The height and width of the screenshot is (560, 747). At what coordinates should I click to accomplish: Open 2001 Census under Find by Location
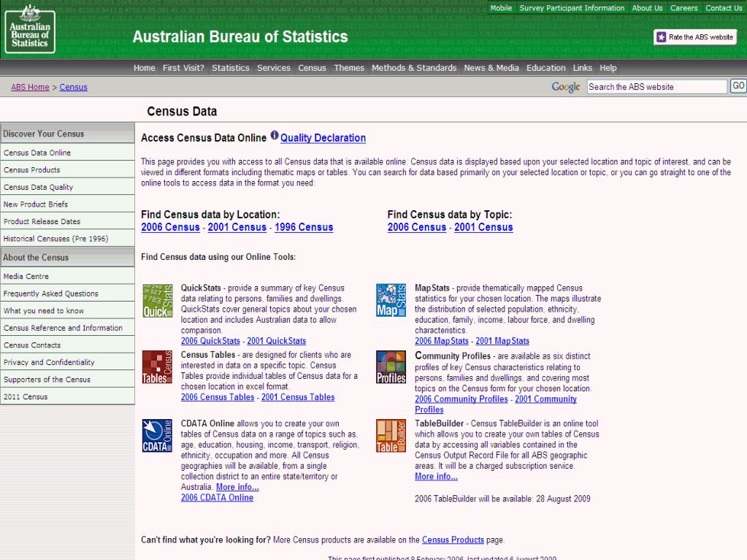[x=237, y=227]
